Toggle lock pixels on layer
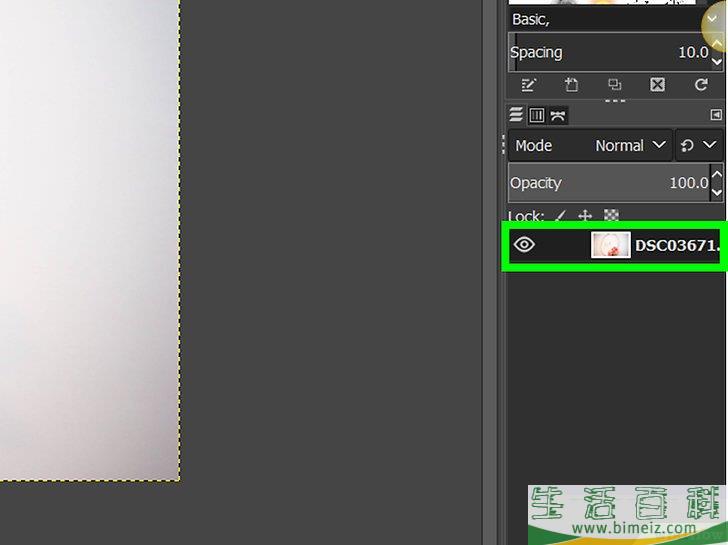 (x=560, y=216)
